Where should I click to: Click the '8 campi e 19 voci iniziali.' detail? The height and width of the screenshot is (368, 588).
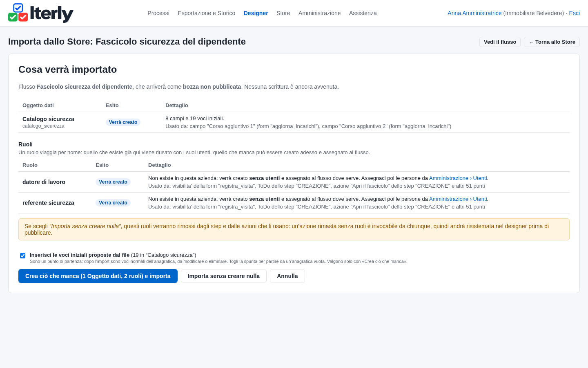tap(195, 119)
